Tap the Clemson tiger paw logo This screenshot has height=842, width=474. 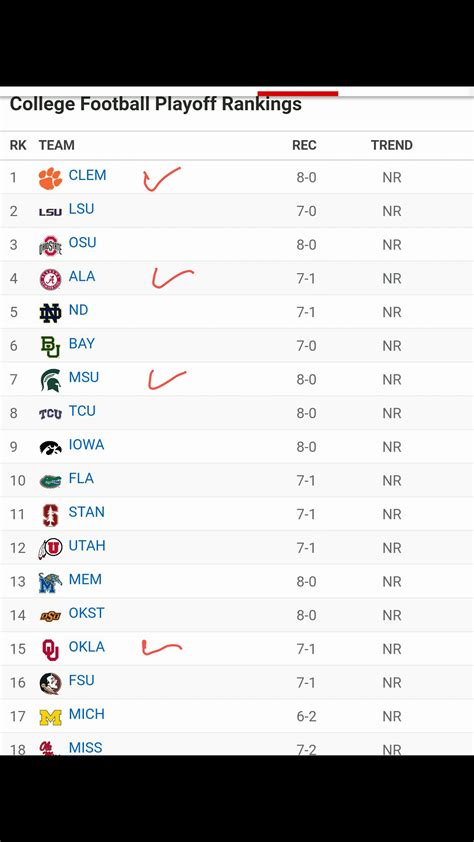tap(50, 178)
